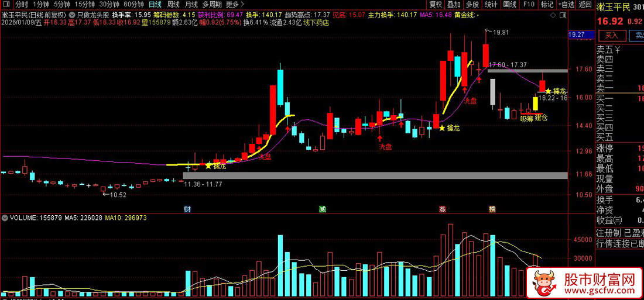Screen dimensions: 644x300
Task: Click the 只做龙头股 indicator name
Action: [93, 15]
